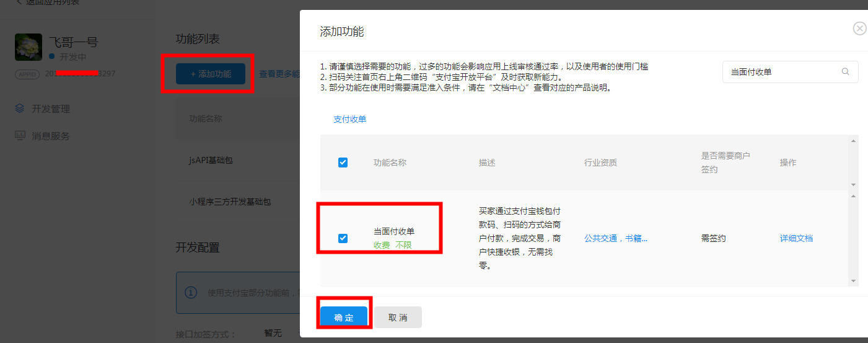Click the 添加功能 button
The width and height of the screenshot is (868, 343).
pyautogui.click(x=211, y=74)
